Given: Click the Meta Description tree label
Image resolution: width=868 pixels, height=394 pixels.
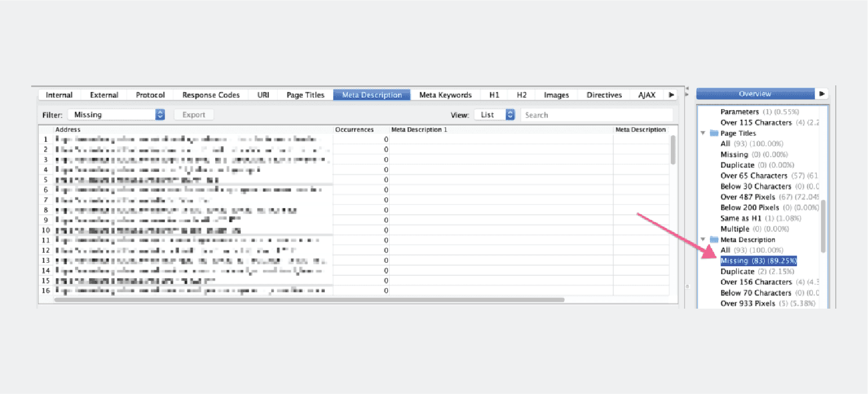Looking at the screenshot, I should (748, 240).
